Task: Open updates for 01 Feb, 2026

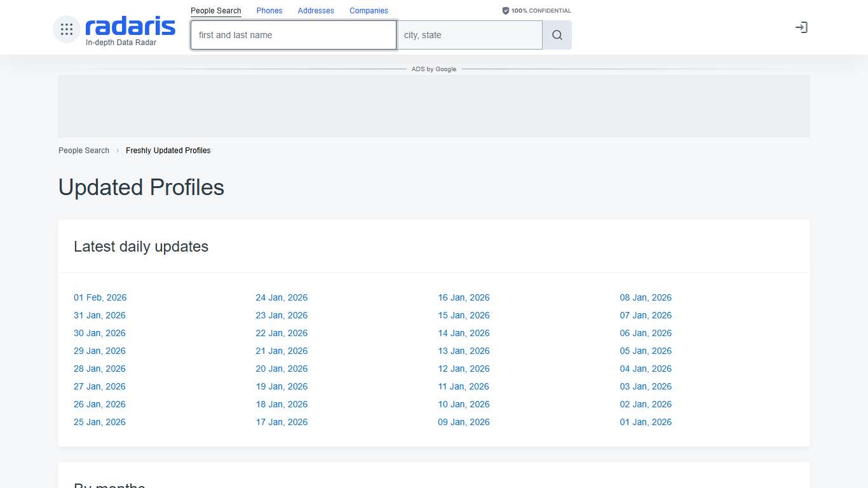Action: coord(100,297)
